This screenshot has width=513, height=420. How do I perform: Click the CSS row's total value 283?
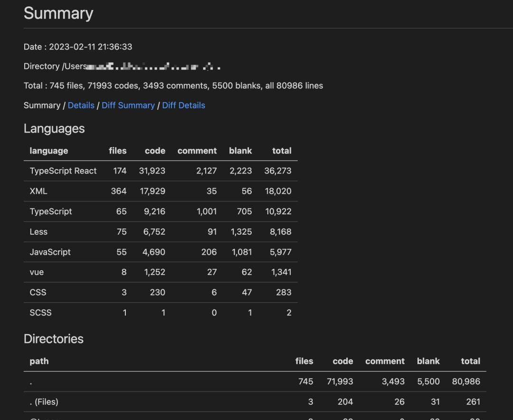click(x=284, y=293)
